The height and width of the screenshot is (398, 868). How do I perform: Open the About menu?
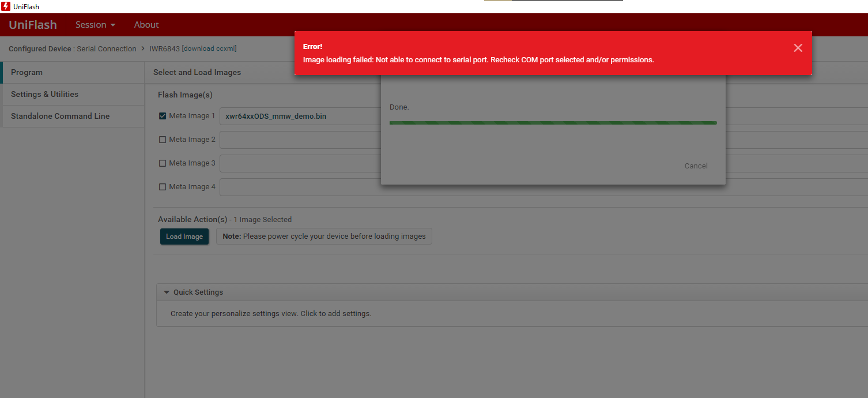point(146,25)
